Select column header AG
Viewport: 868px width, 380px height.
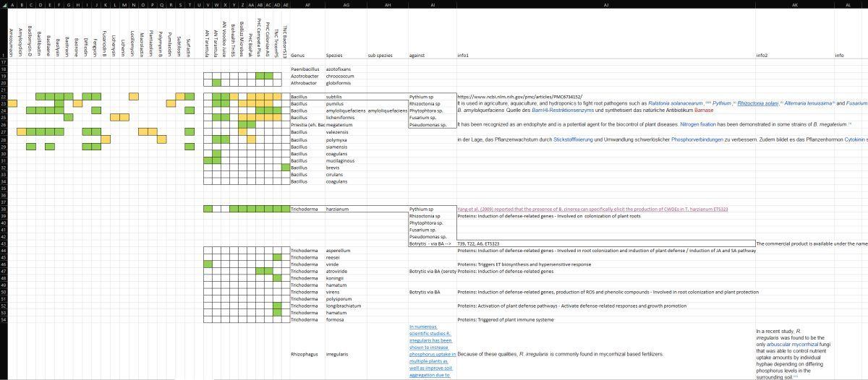[x=346, y=4]
